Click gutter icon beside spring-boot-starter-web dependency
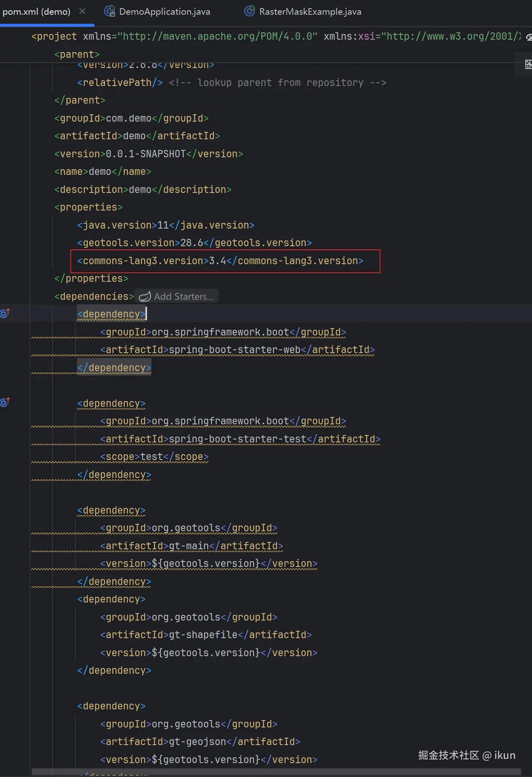This screenshot has height=777, width=532. click(5, 313)
